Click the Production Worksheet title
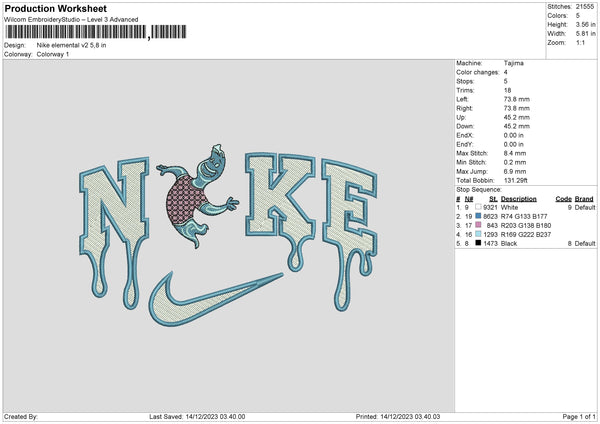Screen dimensions: 600x424 [x=55, y=8]
